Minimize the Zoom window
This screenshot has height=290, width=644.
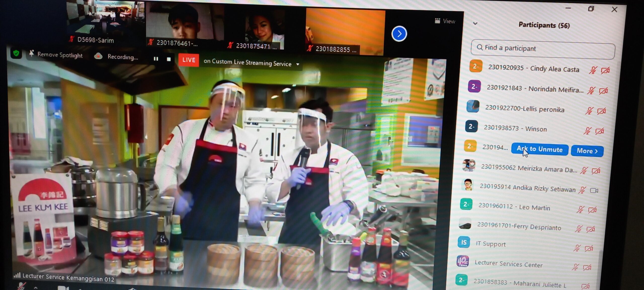coord(568,8)
